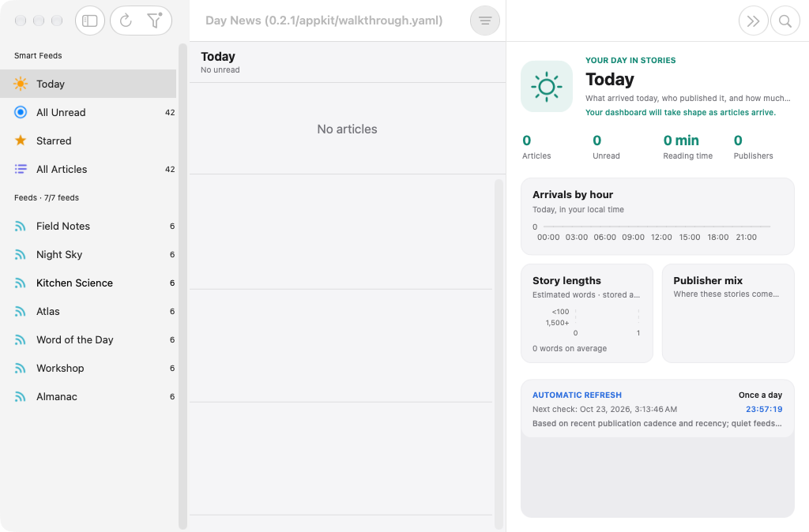Open the Field Notes feed

tap(88, 226)
